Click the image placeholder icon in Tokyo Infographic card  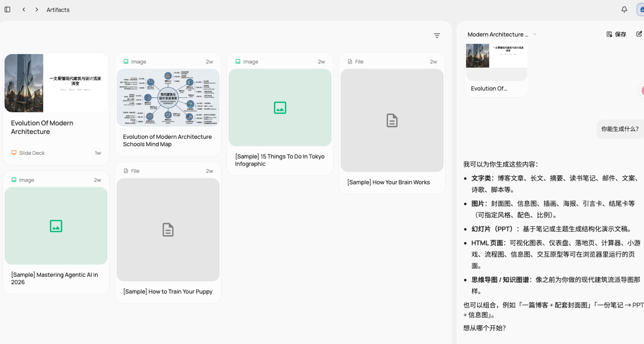(x=280, y=108)
